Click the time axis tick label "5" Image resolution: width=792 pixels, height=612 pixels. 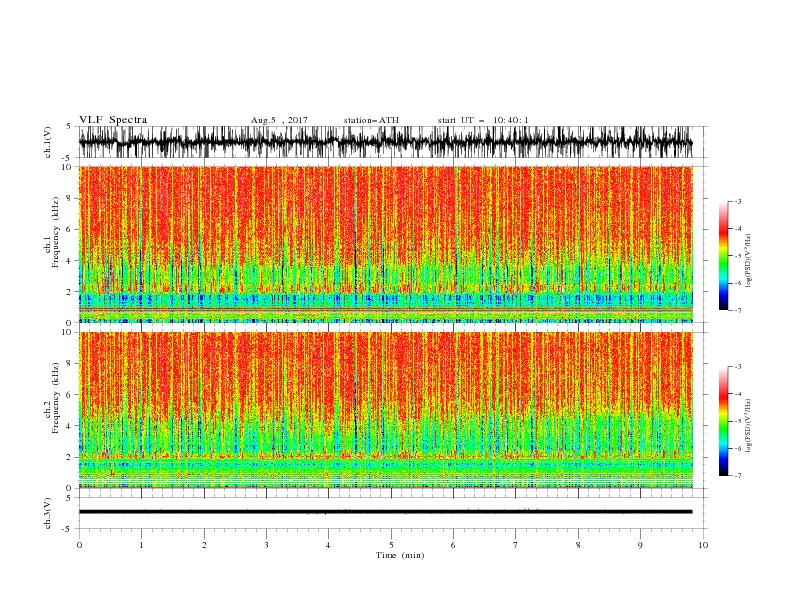pyautogui.click(x=391, y=545)
